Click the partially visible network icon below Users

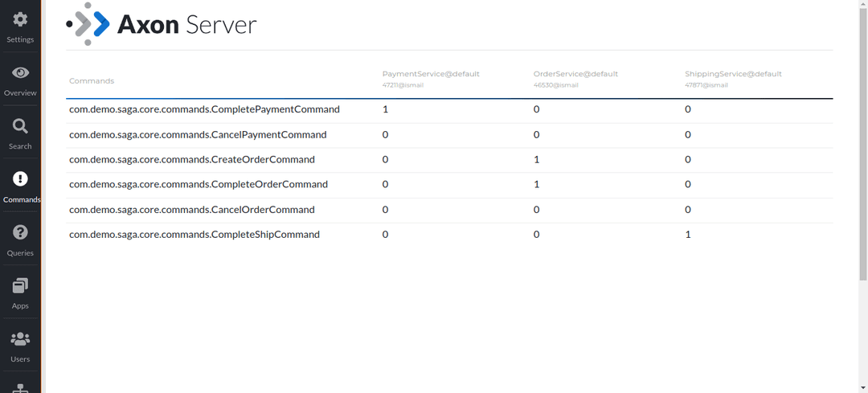[x=20, y=387]
